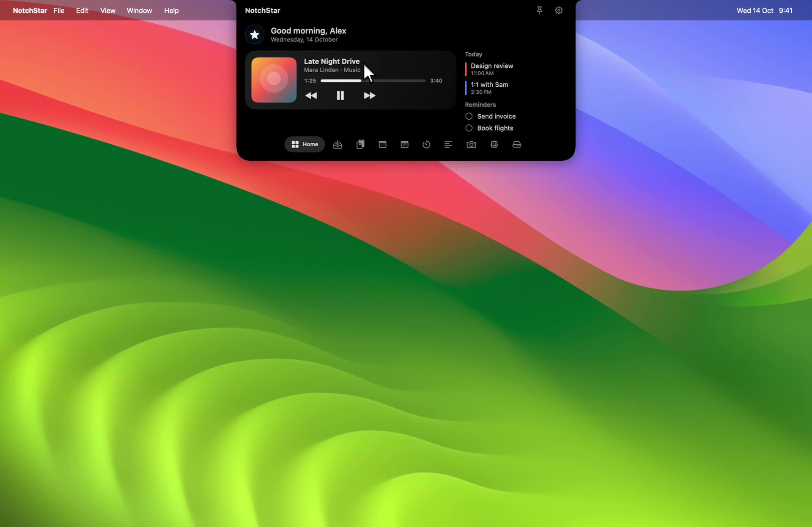The image size is (812, 527).
Task: Select the Home tab
Action: pyautogui.click(x=304, y=144)
